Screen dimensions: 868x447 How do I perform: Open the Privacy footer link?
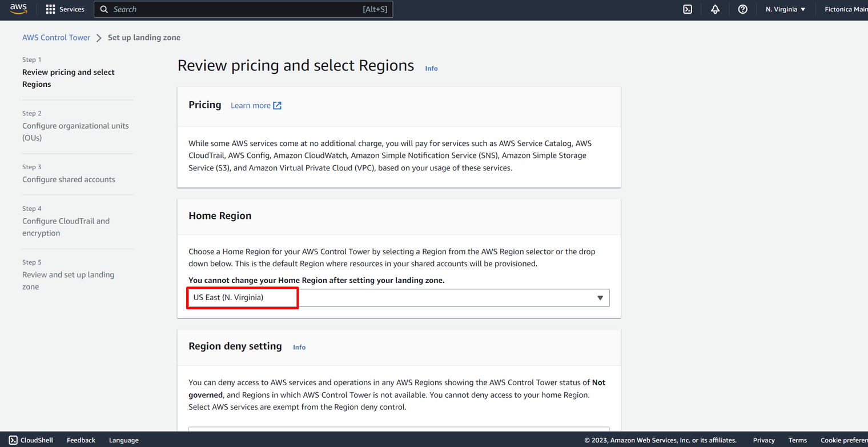click(763, 440)
